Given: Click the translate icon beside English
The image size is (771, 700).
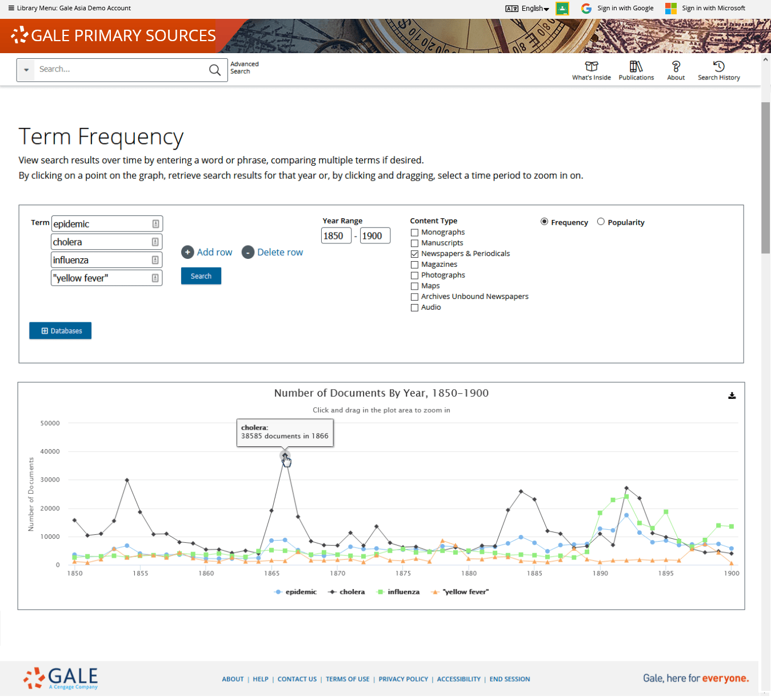Looking at the screenshot, I should coord(512,9).
